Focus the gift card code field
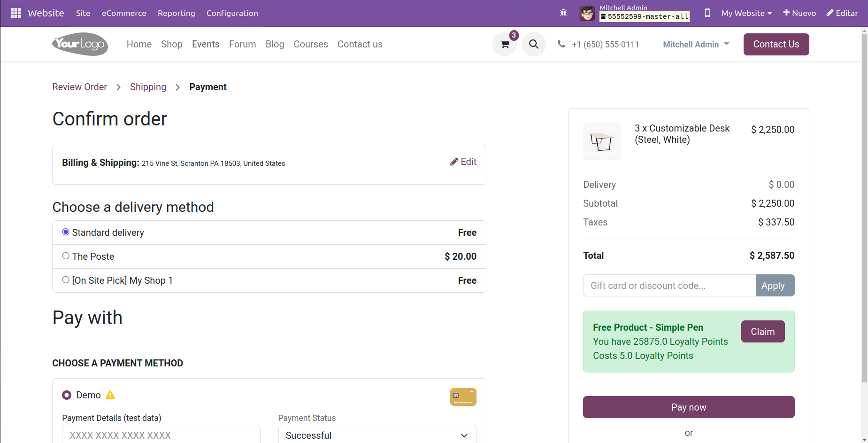Screen dimensions: 868x443 [669, 286]
